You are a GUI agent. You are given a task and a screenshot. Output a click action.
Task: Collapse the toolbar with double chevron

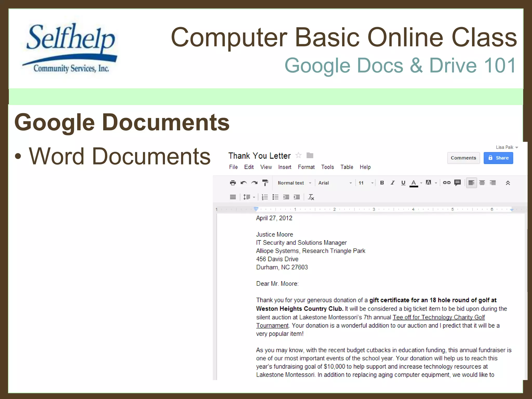(x=508, y=183)
